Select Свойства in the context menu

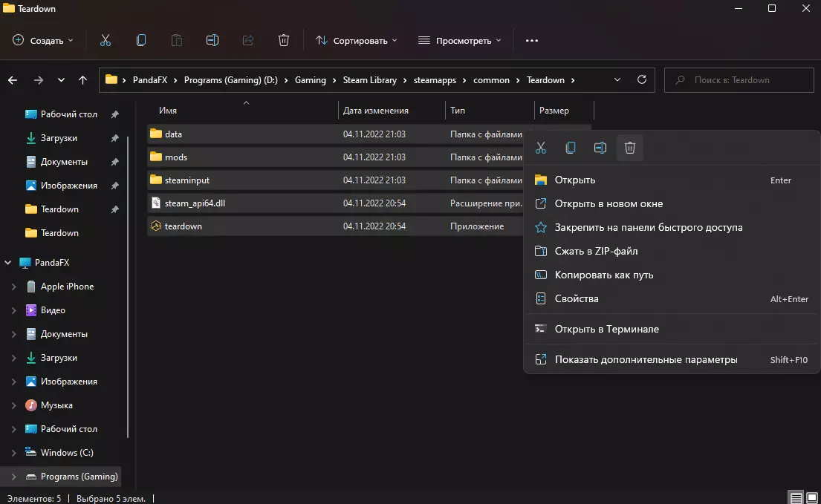coord(576,298)
